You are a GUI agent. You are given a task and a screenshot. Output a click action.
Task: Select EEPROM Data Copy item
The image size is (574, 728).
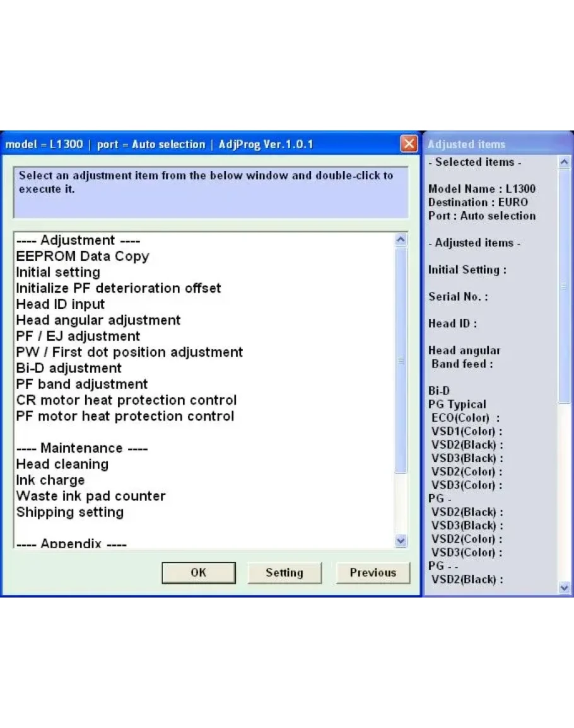(x=83, y=257)
